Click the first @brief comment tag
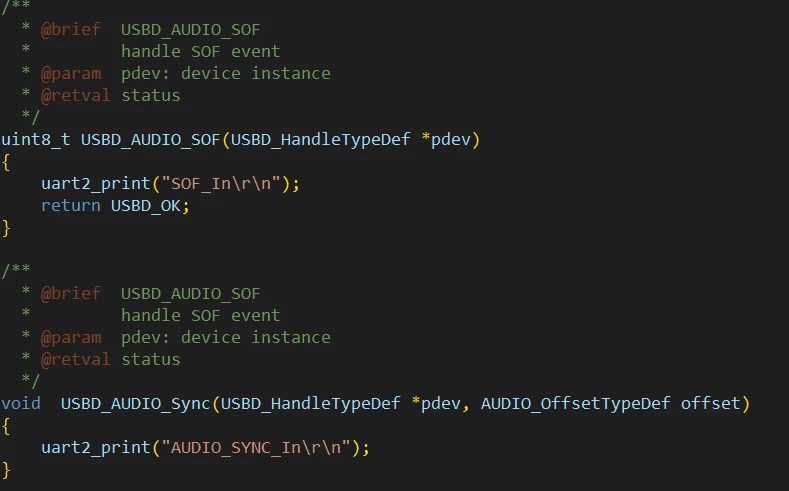The width and height of the screenshot is (789, 491). point(70,30)
